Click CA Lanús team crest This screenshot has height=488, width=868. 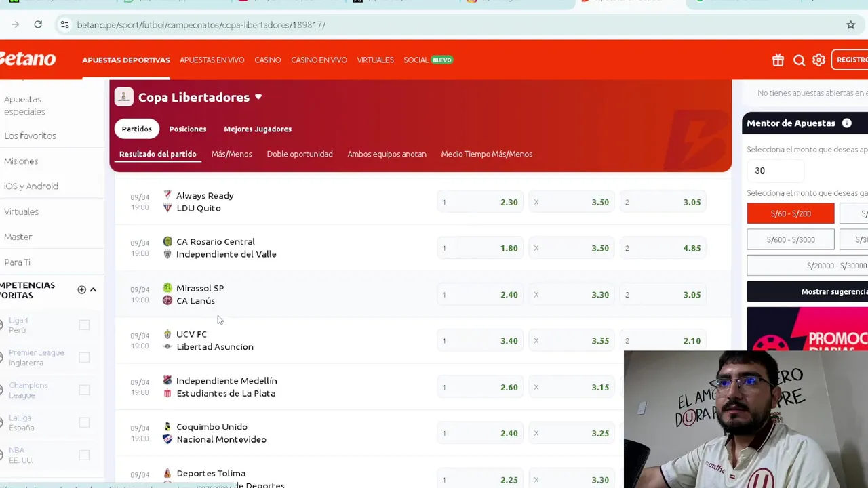(167, 300)
